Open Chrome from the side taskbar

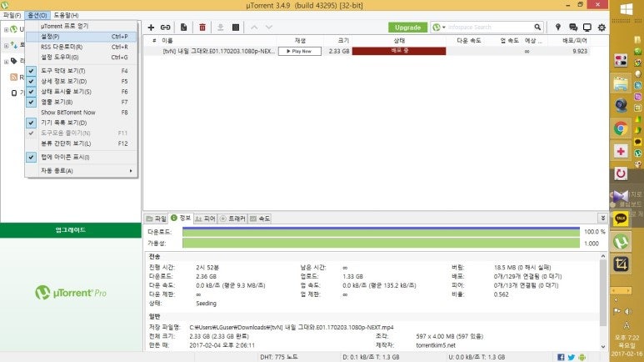(621, 128)
